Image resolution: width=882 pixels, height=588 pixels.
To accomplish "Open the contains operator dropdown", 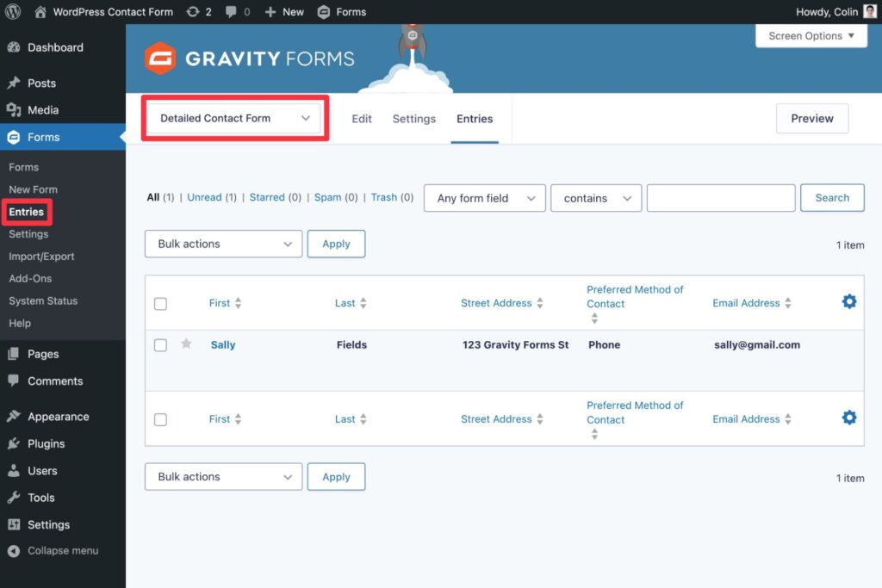I will pyautogui.click(x=596, y=198).
